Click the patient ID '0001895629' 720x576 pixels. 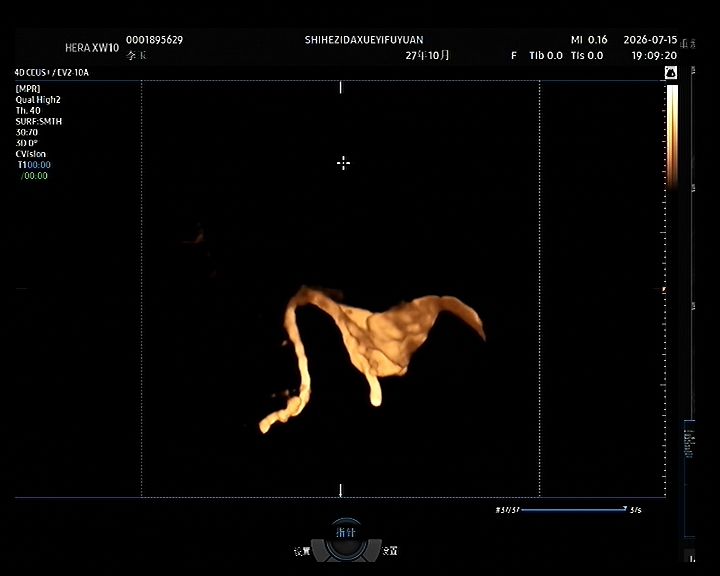[154, 40]
